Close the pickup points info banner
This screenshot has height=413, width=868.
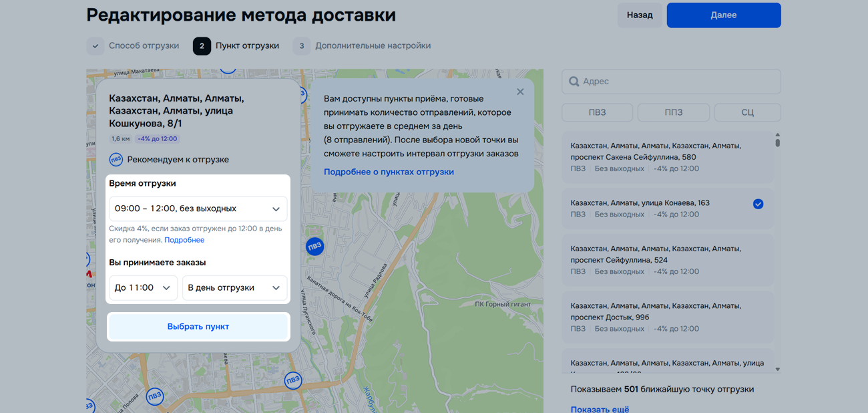point(520,92)
